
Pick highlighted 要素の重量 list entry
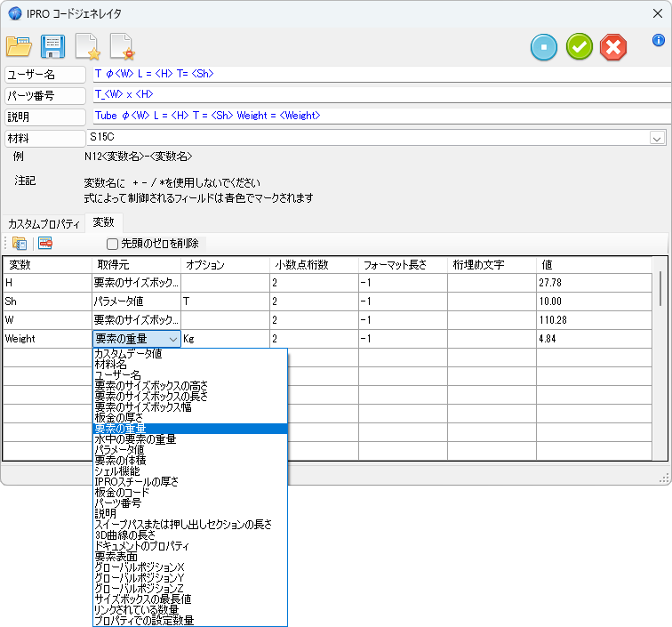190,429
